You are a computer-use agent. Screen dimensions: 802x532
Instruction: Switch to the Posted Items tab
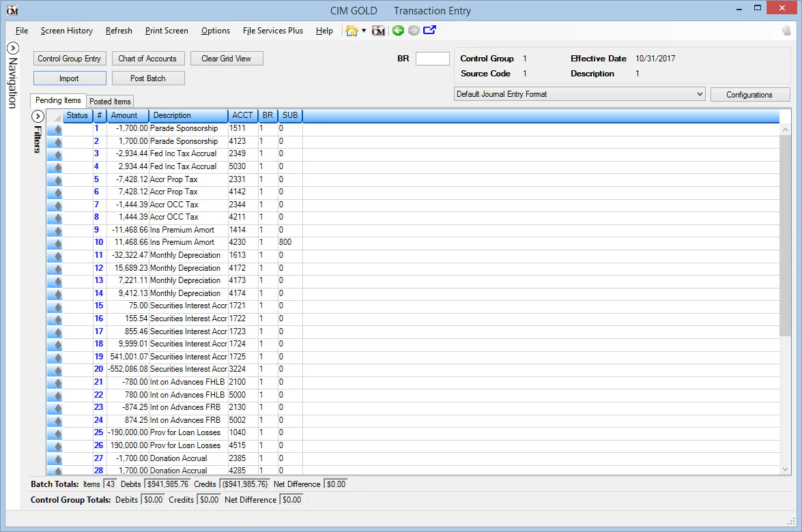[x=110, y=101]
